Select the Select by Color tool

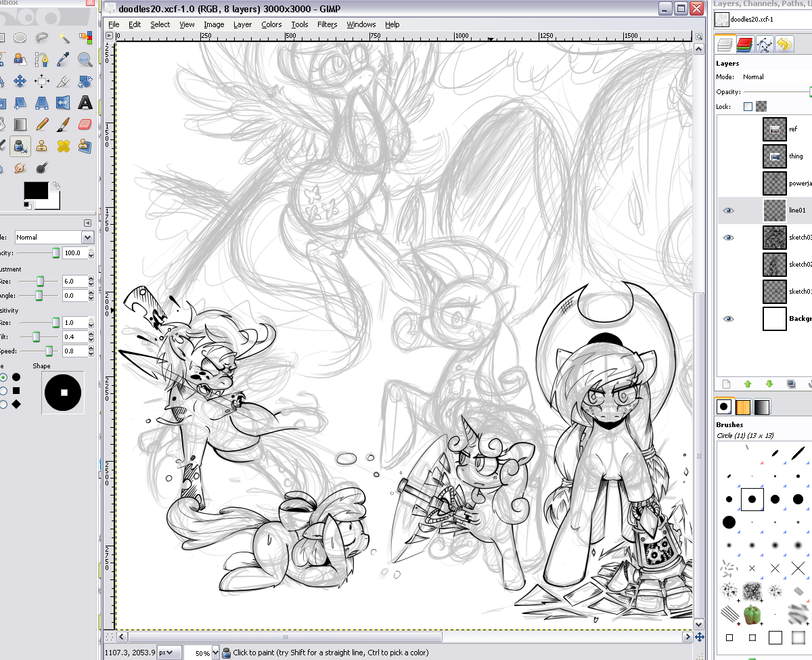[85, 38]
